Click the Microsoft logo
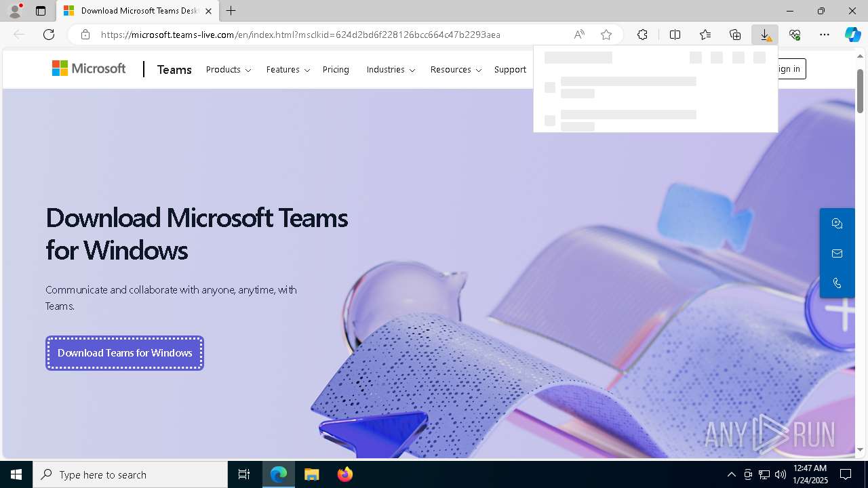 point(89,68)
